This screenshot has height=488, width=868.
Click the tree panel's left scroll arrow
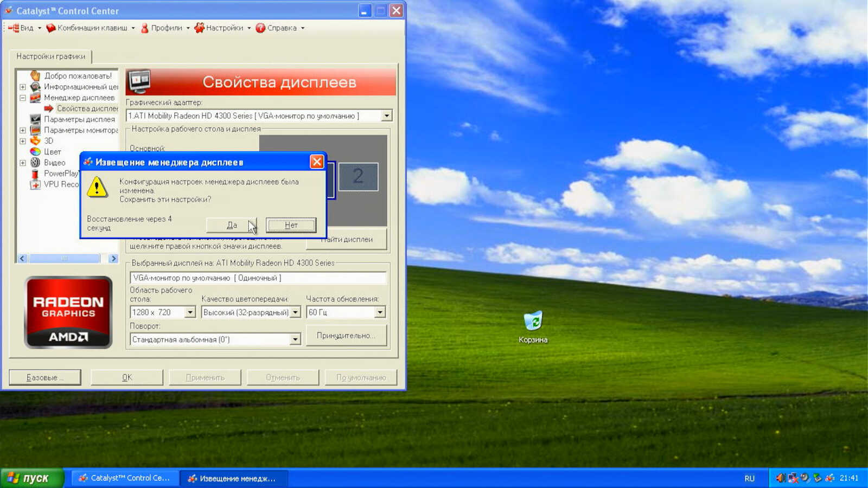tap(22, 259)
